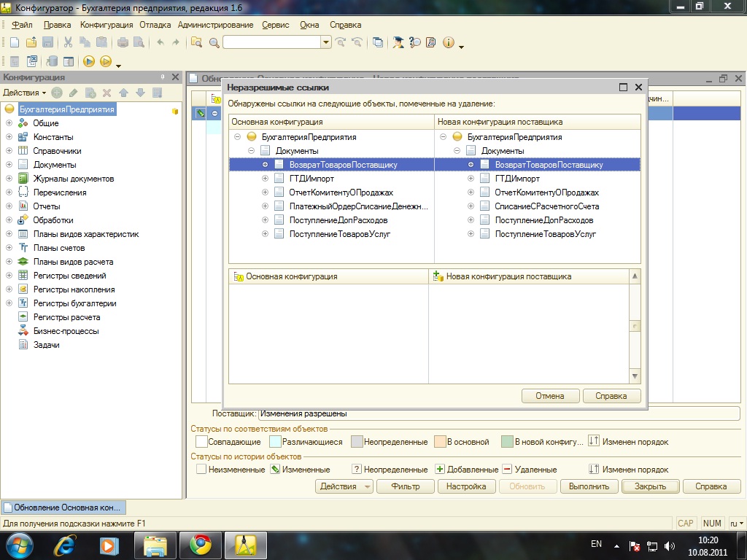The height and width of the screenshot is (560, 747).
Task: Open the Конфигурация menu
Action: coord(107,25)
